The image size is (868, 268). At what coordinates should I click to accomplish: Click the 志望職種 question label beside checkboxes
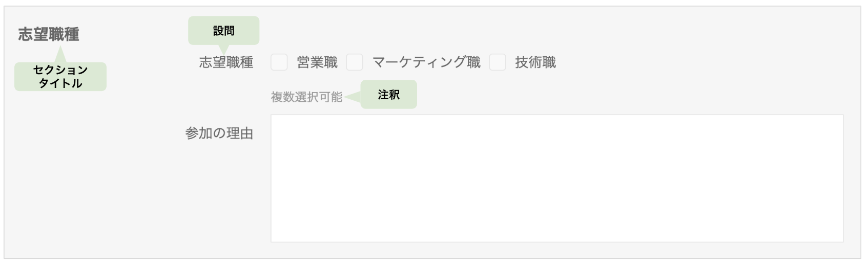226,62
